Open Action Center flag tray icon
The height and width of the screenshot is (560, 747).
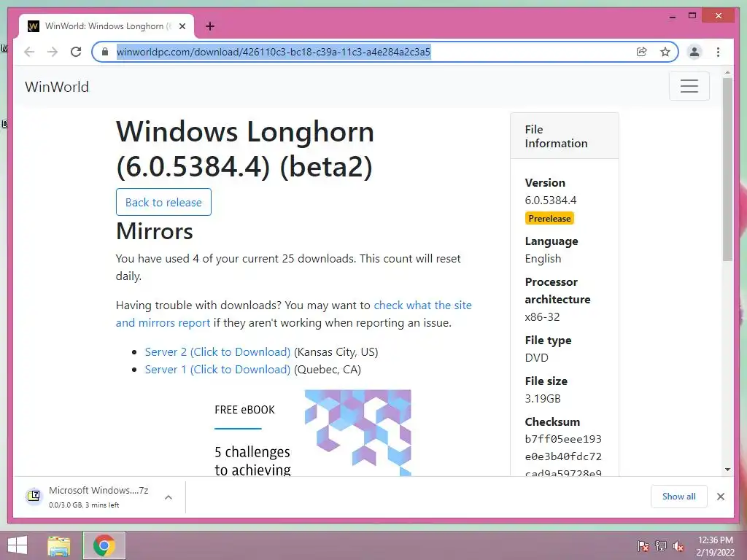643,545
